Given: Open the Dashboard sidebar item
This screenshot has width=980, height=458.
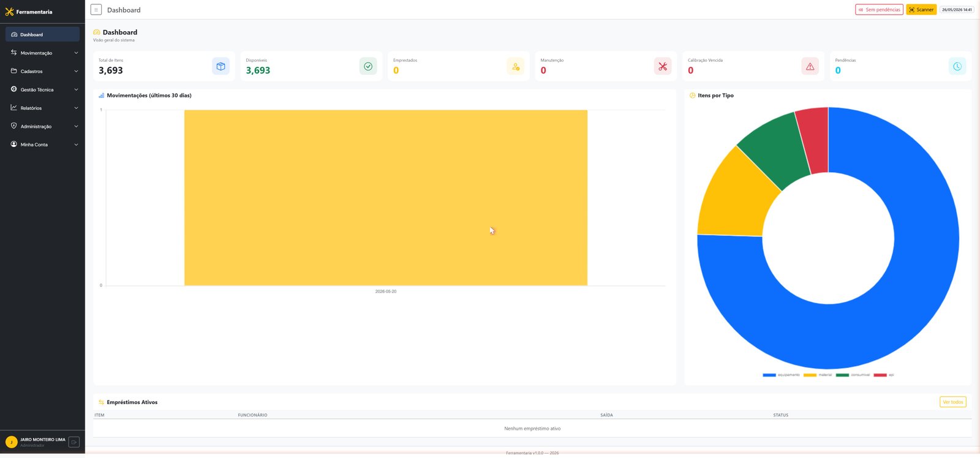Looking at the screenshot, I should click(x=42, y=34).
